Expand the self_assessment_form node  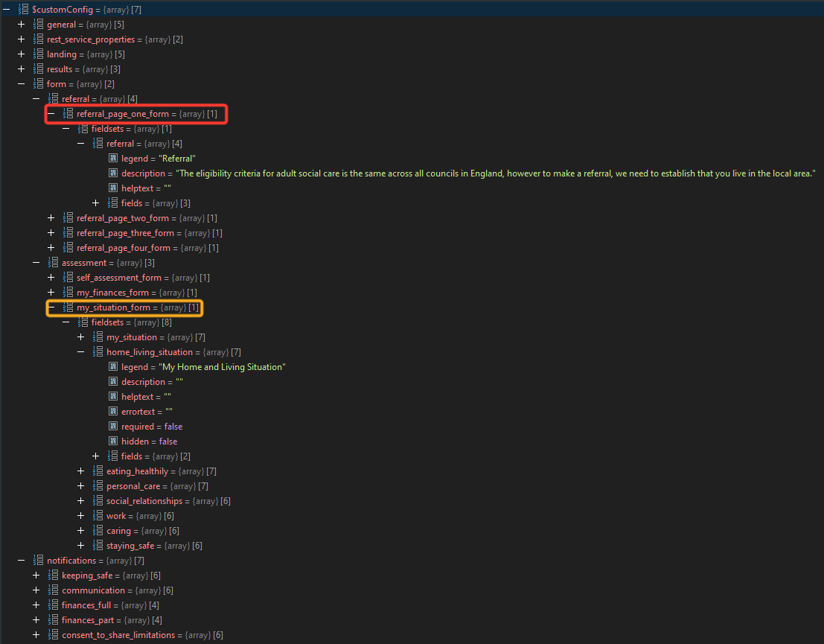tap(51, 278)
